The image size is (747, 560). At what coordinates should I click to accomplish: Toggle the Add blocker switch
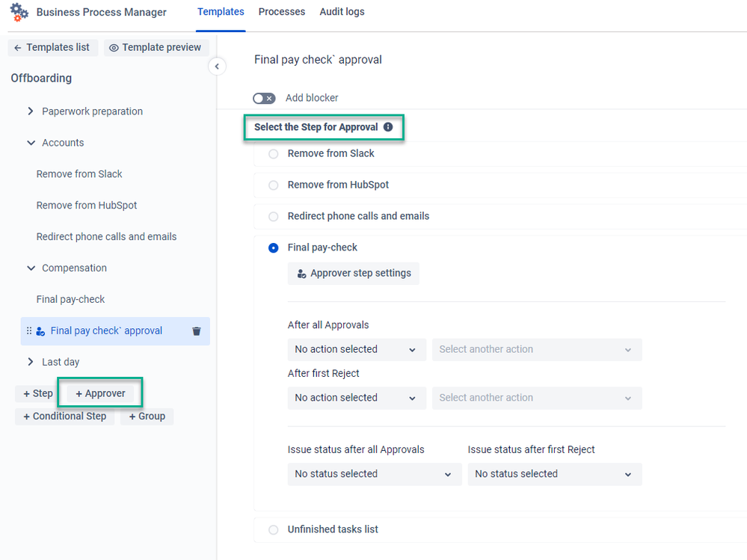pyautogui.click(x=264, y=98)
